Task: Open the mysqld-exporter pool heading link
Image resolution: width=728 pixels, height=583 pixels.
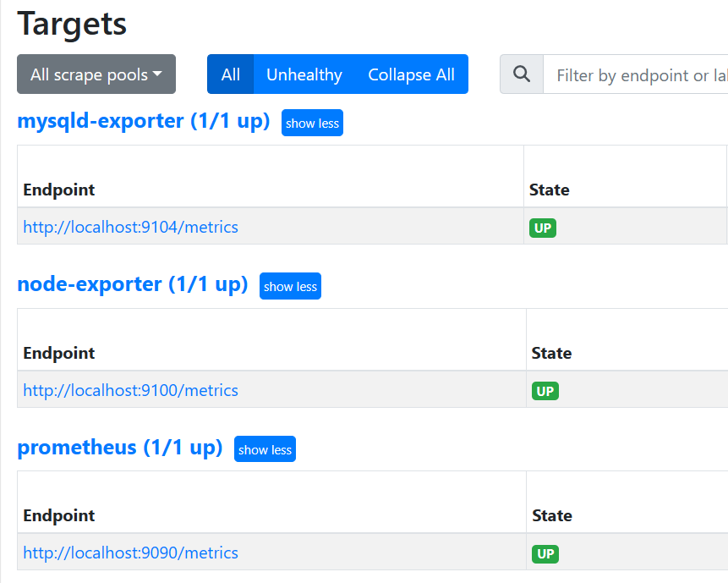Action: pyautogui.click(x=143, y=121)
